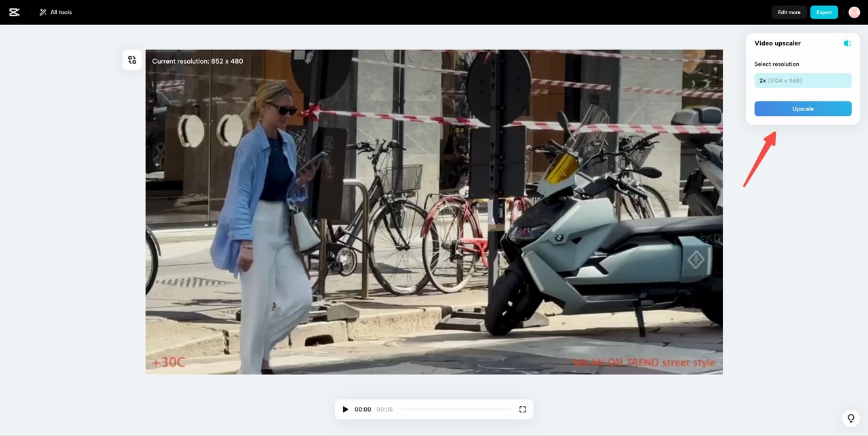
Task: Click the CapCut logo
Action: [14, 12]
